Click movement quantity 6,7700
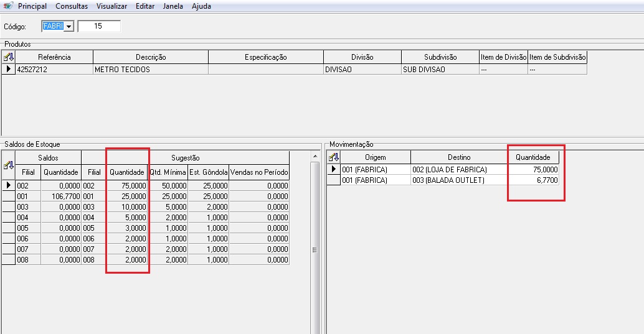 click(x=533, y=180)
